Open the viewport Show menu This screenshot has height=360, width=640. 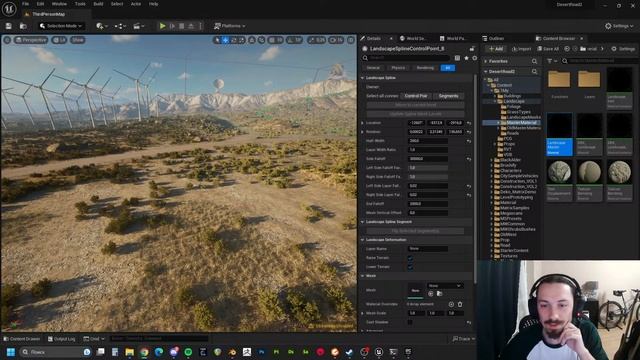(x=77, y=40)
